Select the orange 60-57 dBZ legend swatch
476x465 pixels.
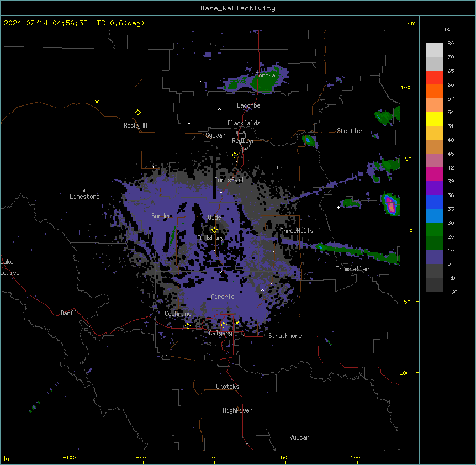[434, 91]
